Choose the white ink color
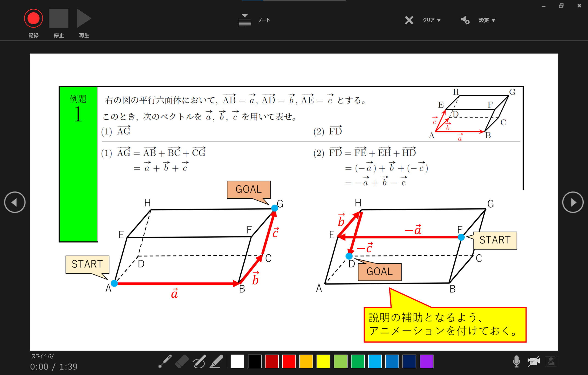588x375 pixels. pyautogui.click(x=237, y=361)
